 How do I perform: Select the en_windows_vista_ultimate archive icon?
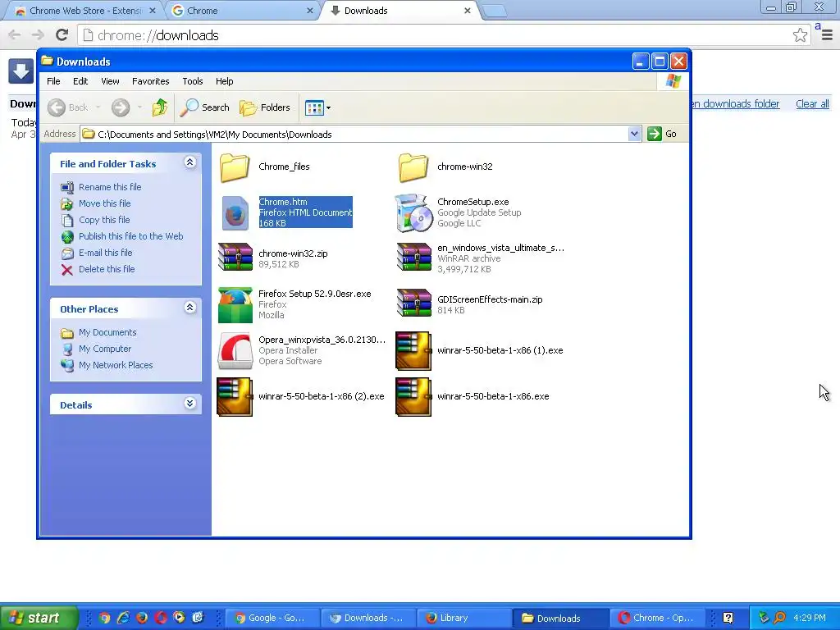(x=413, y=258)
